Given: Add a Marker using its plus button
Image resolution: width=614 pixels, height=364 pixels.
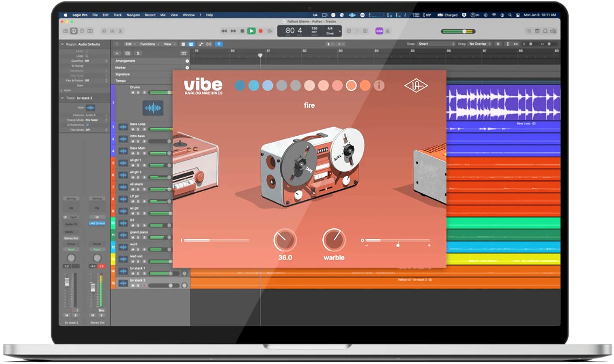Looking at the screenshot, I should point(187,68).
